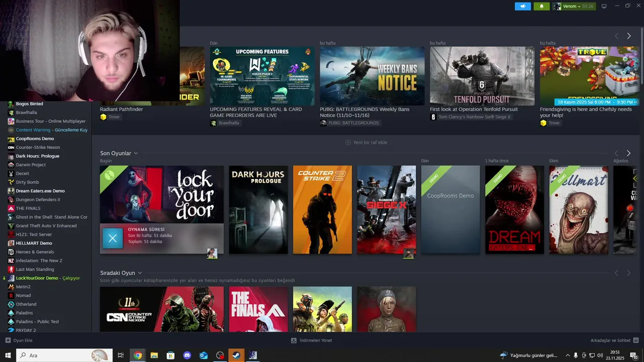Click THE FINALS icon in the library list
Image resolution: width=644 pixels, height=362 pixels.
point(11,208)
